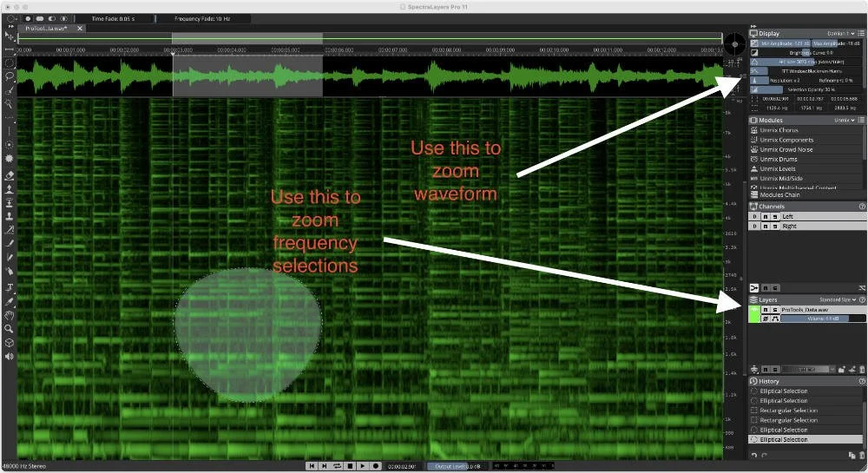This screenshot has height=473, width=868.
Task: Select the Elliptical Selection tool in toolbar
Action: coord(10,62)
